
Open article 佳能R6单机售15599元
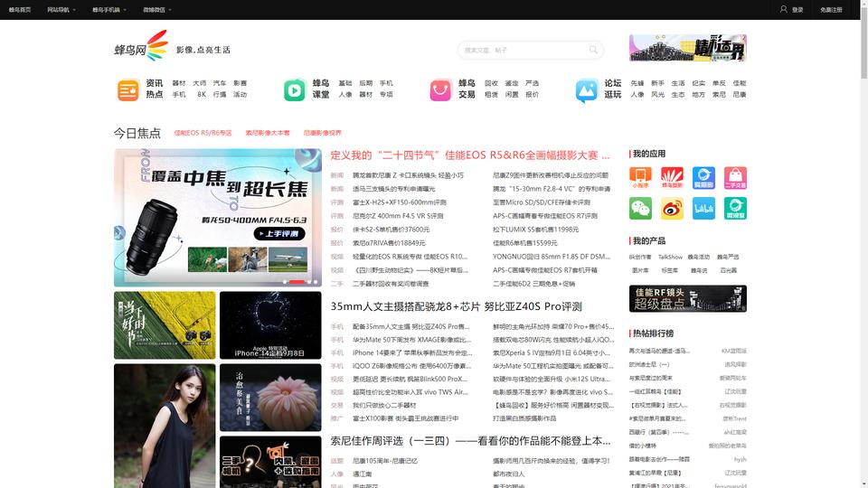tap(524, 243)
